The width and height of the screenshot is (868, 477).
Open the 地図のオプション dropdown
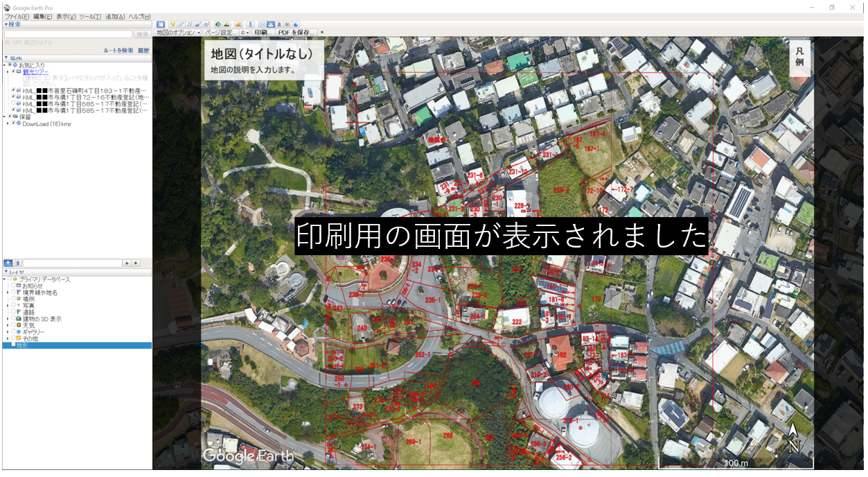178,33
